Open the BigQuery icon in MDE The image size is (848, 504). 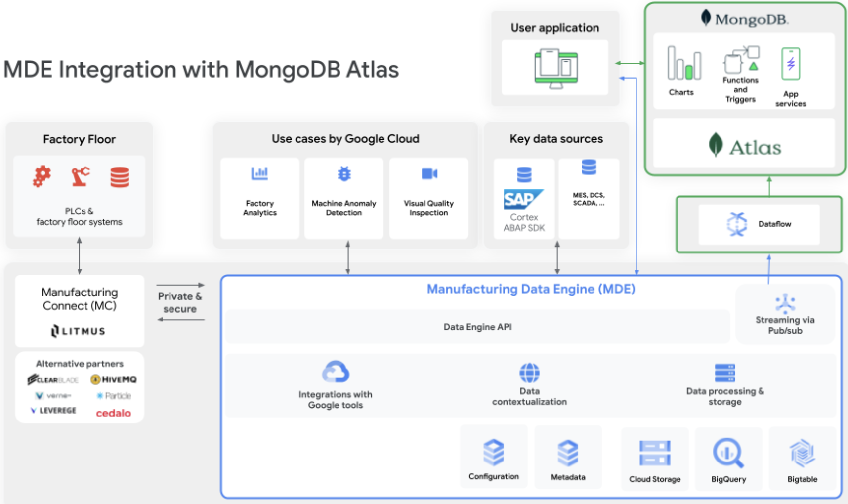728,452
